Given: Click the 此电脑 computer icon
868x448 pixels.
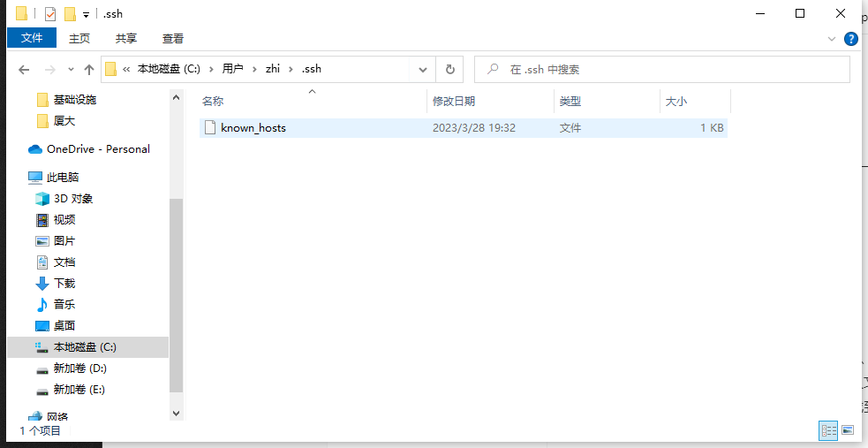Looking at the screenshot, I should pos(35,178).
